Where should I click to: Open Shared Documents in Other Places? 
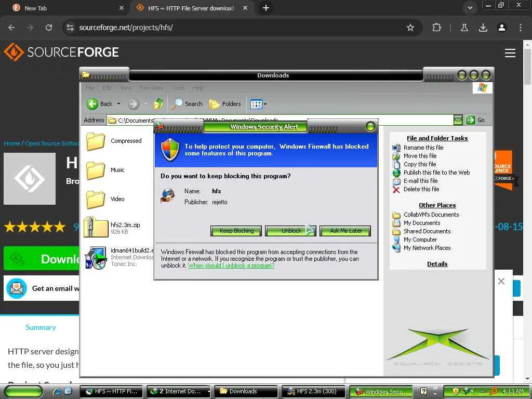(x=427, y=231)
